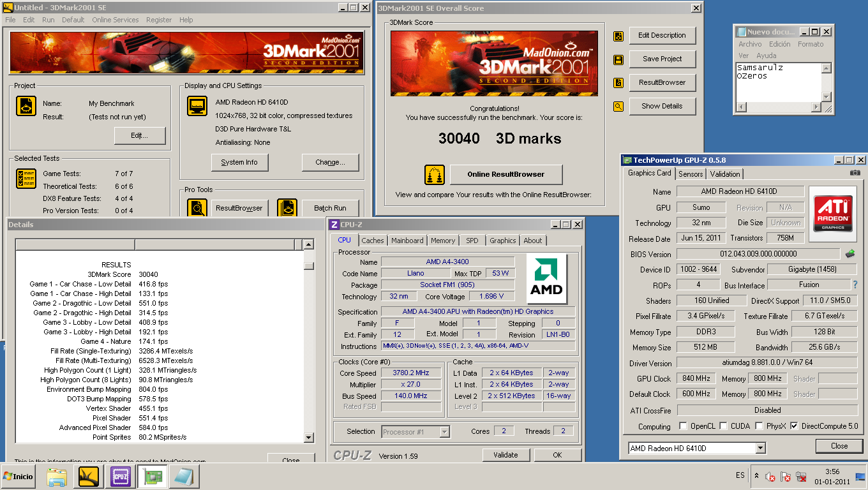
Task: Open the Online Services menu
Action: click(x=116, y=20)
